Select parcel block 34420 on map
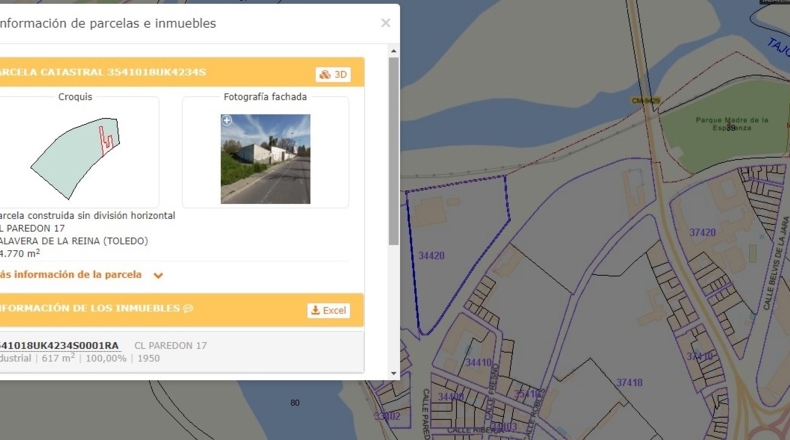Viewport: 790px width, 440px height. click(431, 256)
